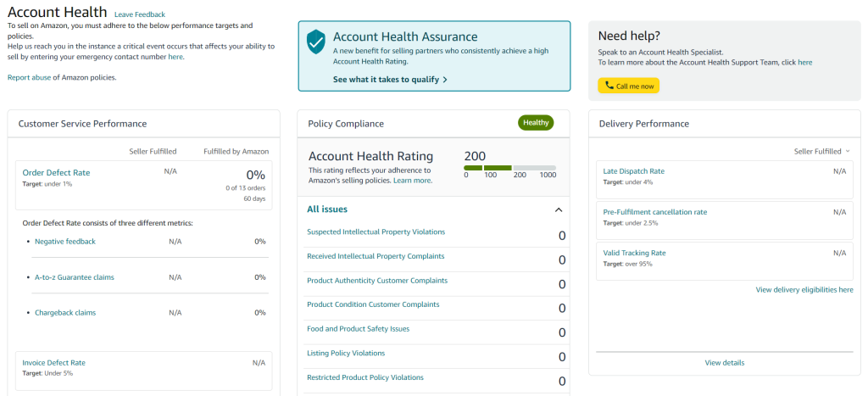This screenshot has height=396, width=868.
Task: Open the Late Dispatch Rate metric
Action: pos(633,171)
